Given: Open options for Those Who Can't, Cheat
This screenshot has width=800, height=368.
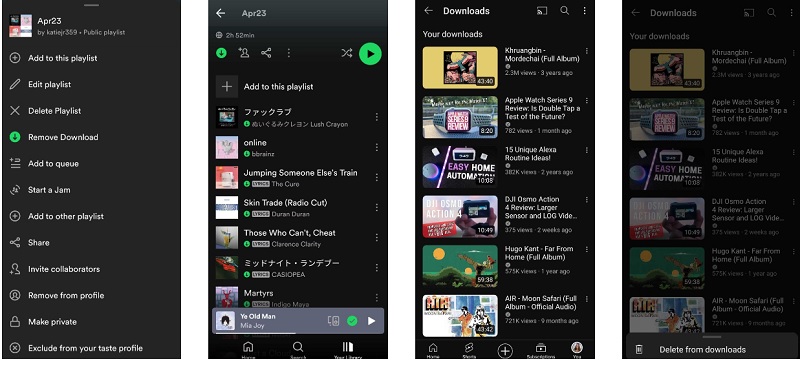Looking at the screenshot, I should coord(377,238).
